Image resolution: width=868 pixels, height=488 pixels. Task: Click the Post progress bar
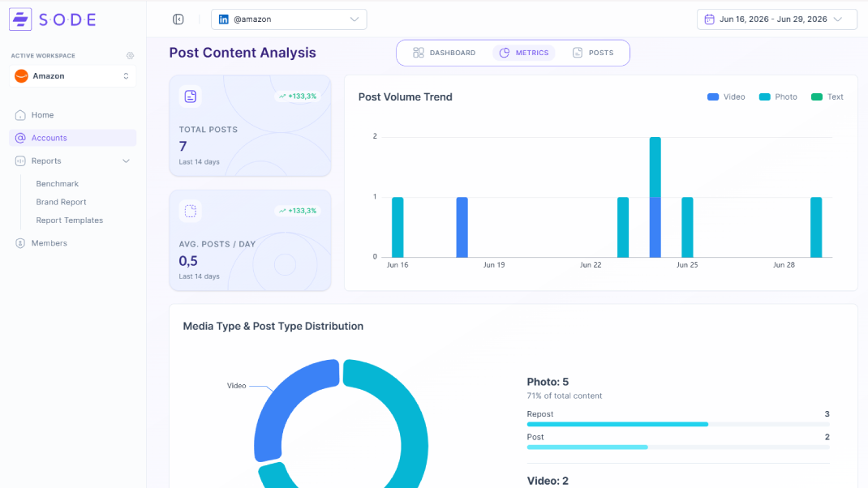point(678,447)
